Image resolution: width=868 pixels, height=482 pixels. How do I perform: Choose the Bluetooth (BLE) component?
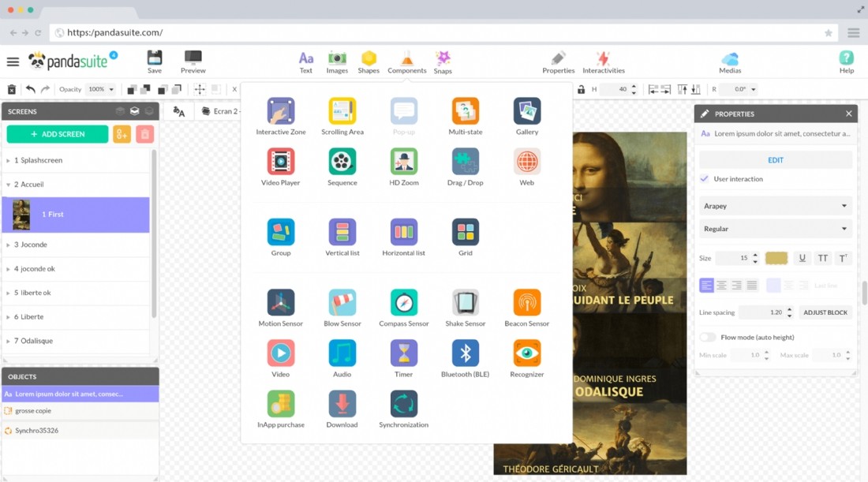(x=465, y=353)
